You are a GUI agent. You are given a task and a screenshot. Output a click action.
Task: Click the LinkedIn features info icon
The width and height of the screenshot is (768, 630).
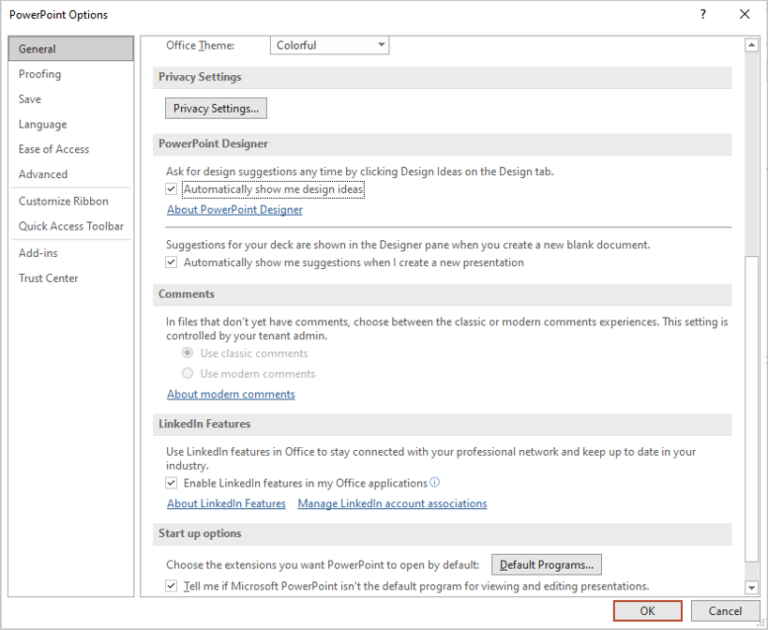(435, 482)
